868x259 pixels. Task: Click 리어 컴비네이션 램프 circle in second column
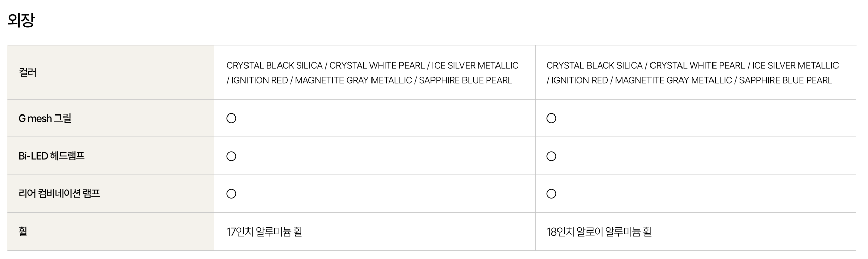551,194
